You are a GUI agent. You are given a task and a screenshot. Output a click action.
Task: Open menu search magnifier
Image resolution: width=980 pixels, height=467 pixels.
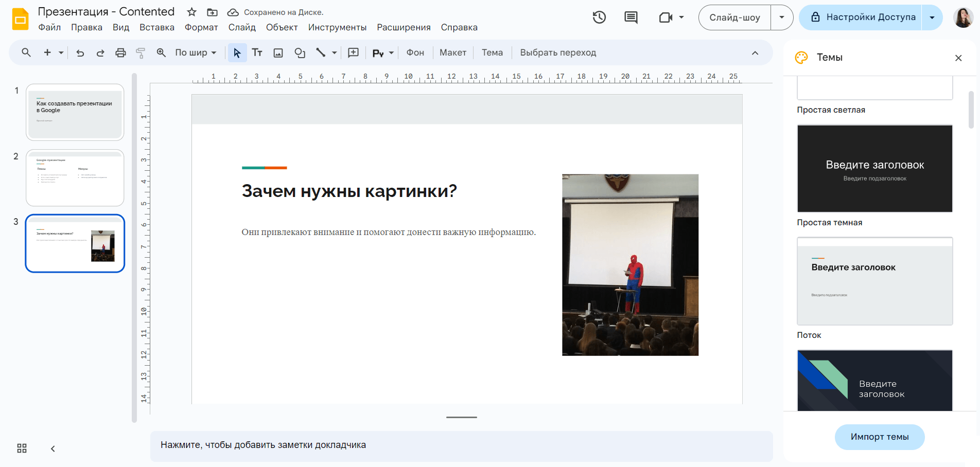(26, 52)
